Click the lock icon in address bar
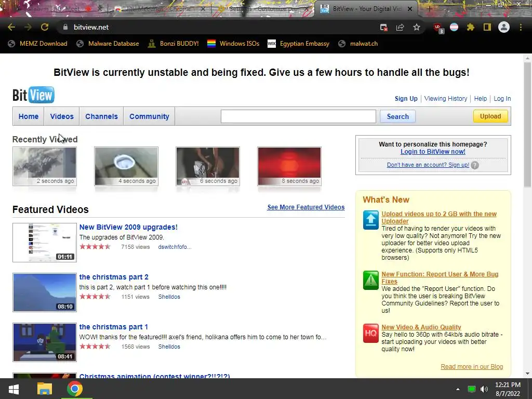532x399 pixels. (x=65, y=27)
